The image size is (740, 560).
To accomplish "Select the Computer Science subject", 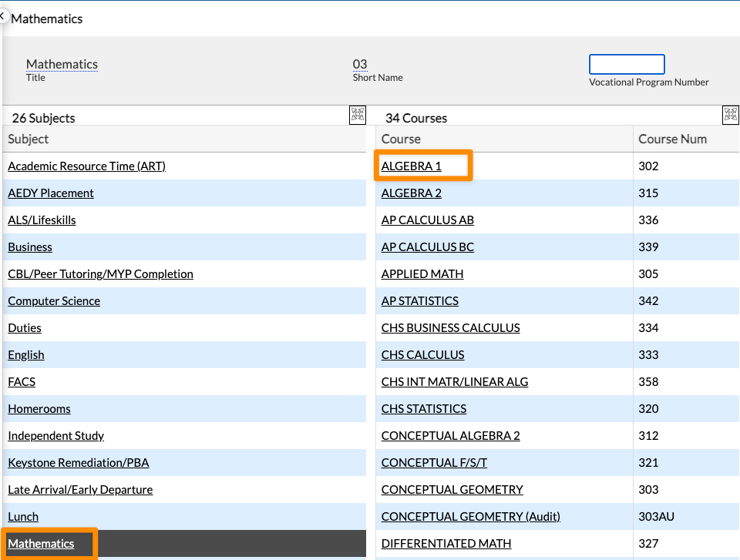I will click(x=54, y=301).
